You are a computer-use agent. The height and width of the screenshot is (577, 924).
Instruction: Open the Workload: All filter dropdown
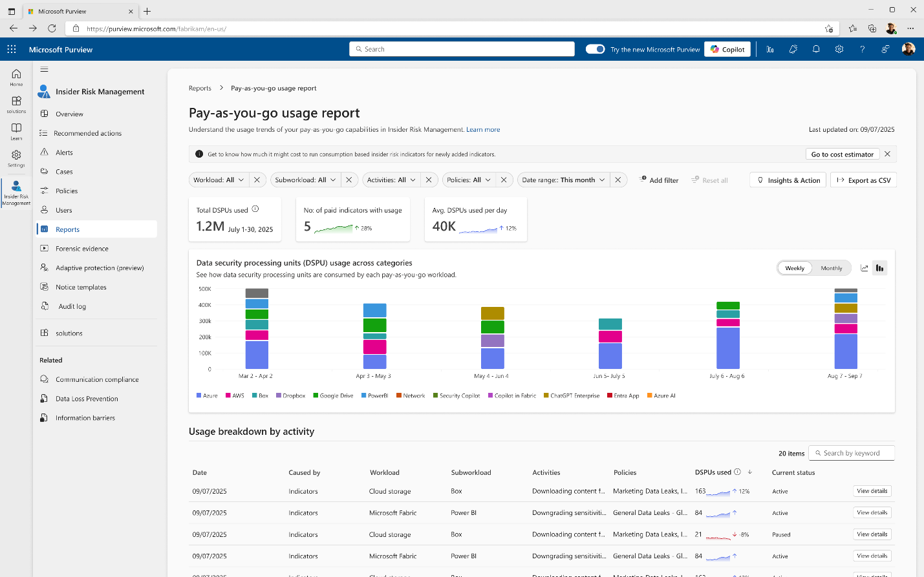[218, 180]
